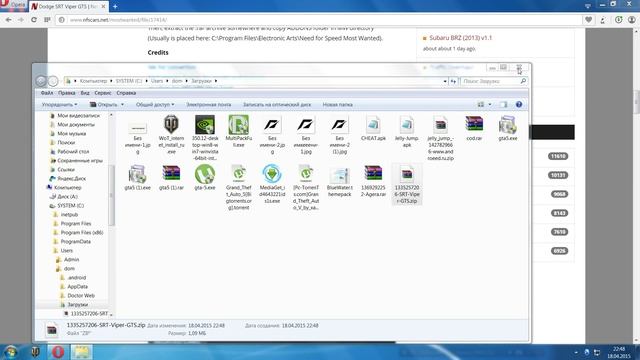640x360 pixels.
Task: Select the NVIDIA 350.12 desktop driver installer
Action: coord(205,124)
